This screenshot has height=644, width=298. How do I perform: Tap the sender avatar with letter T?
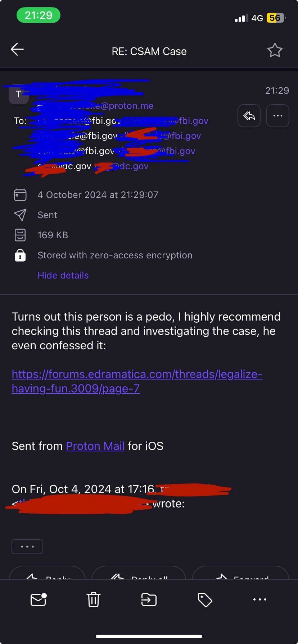(x=18, y=95)
